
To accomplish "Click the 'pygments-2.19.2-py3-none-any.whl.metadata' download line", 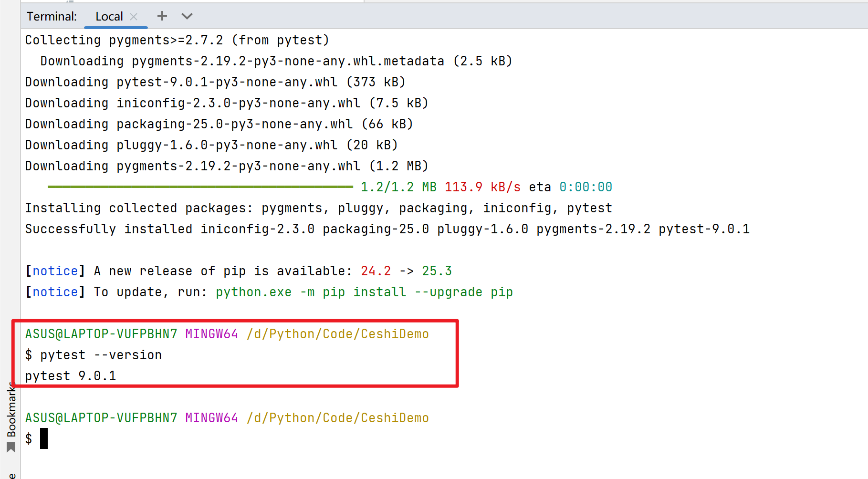I will 276,61.
